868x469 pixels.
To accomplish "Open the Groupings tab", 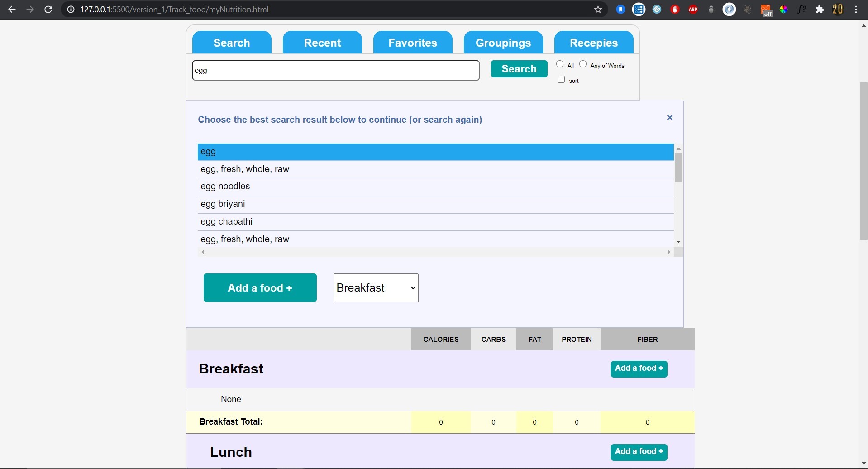I will coord(503,43).
